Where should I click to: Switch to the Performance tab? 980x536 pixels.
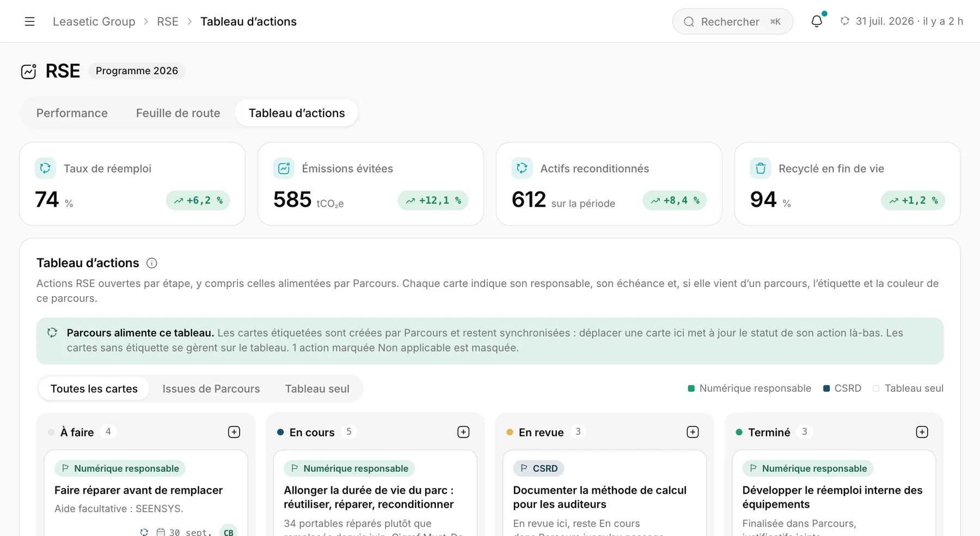coord(72,113)
